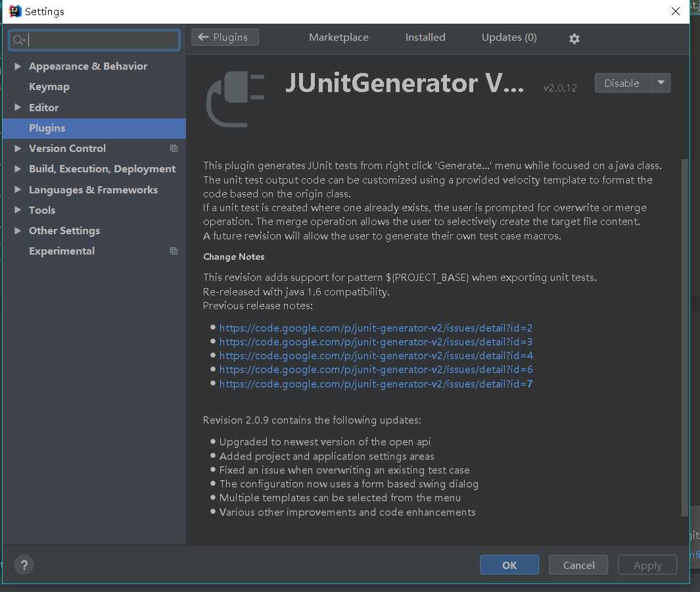This screenshot has height=592, width=700.
Task: Expand Other Settings arrow
Action: tap(17, 230)
